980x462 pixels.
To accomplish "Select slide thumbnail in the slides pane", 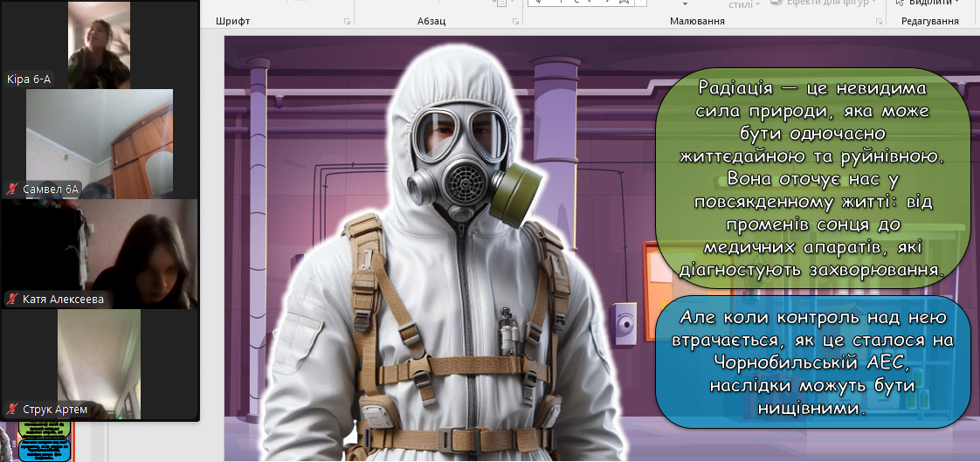I will coord(37,441).
